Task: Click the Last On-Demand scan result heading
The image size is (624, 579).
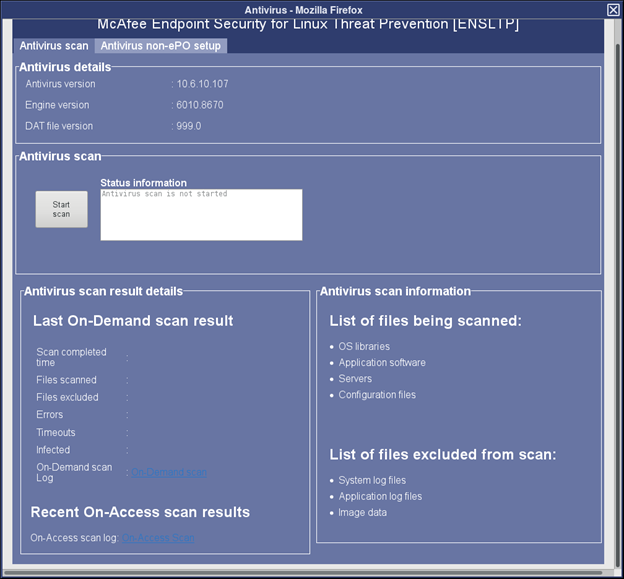Action: pos(133,321)
